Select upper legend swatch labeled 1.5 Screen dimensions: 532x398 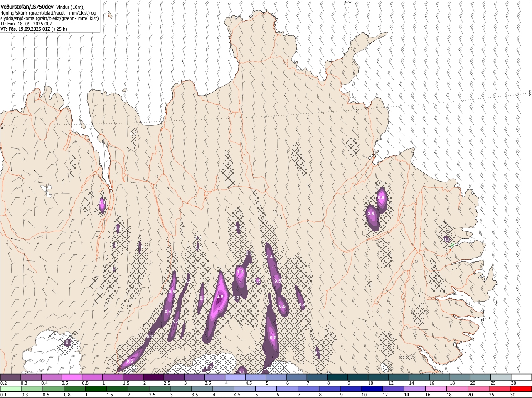tap(133, 377)
